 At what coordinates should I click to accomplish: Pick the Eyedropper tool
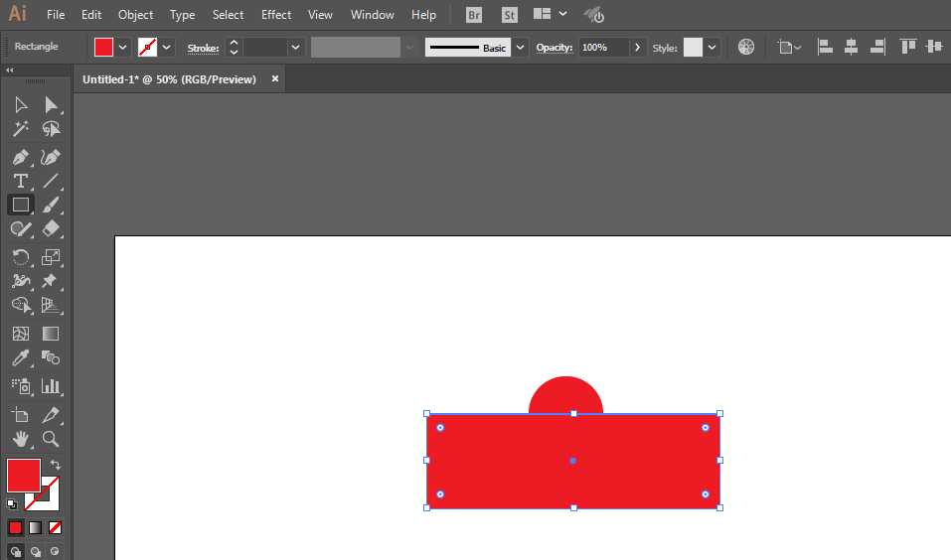point(21,357)
